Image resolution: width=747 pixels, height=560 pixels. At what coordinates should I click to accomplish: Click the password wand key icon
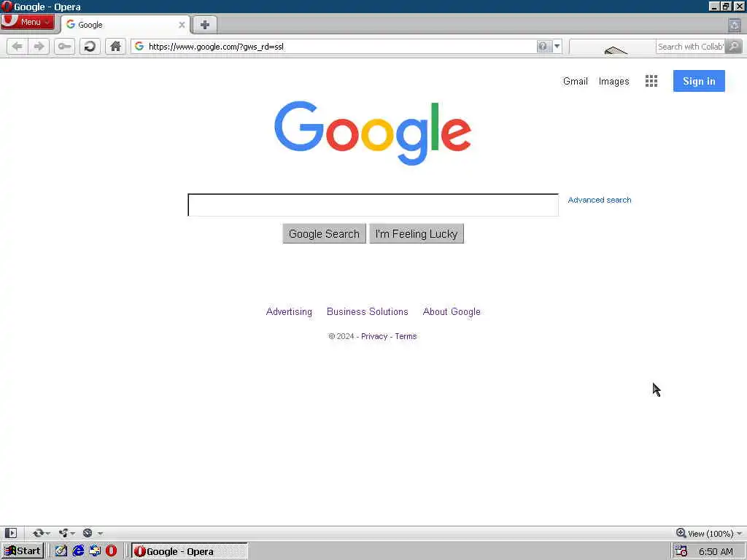click(64, 46)
